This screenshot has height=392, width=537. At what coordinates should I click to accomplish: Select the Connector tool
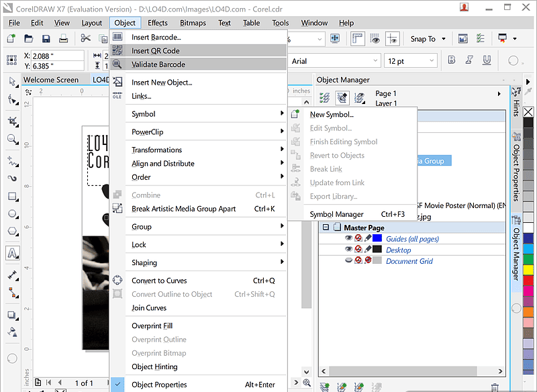click(x=13, y=293)
